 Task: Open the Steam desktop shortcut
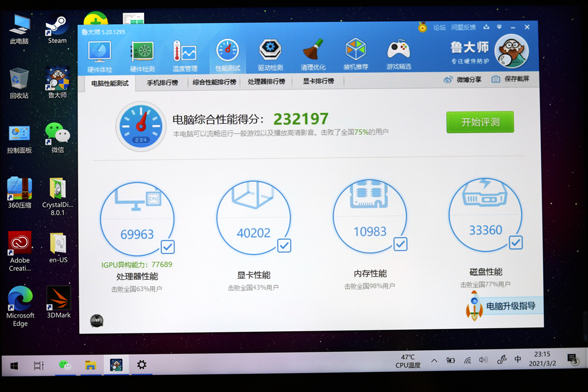click(x=57, y=29)
